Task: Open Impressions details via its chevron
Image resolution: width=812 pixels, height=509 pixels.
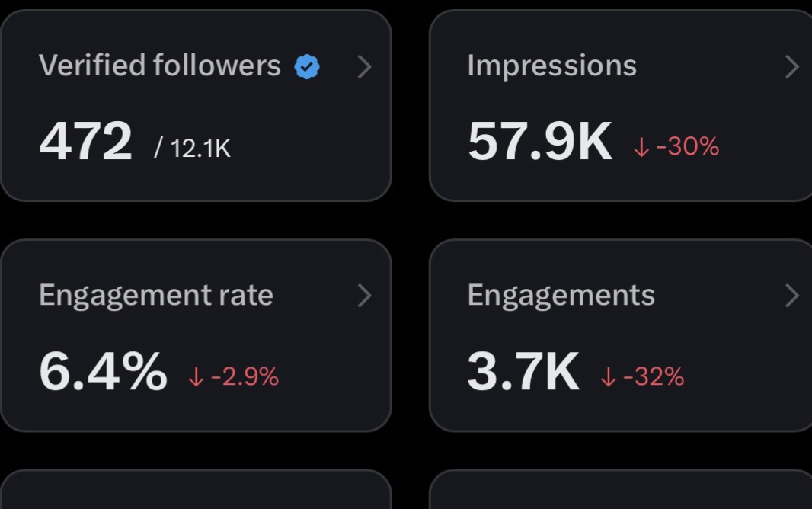Action: click(792, 67)
